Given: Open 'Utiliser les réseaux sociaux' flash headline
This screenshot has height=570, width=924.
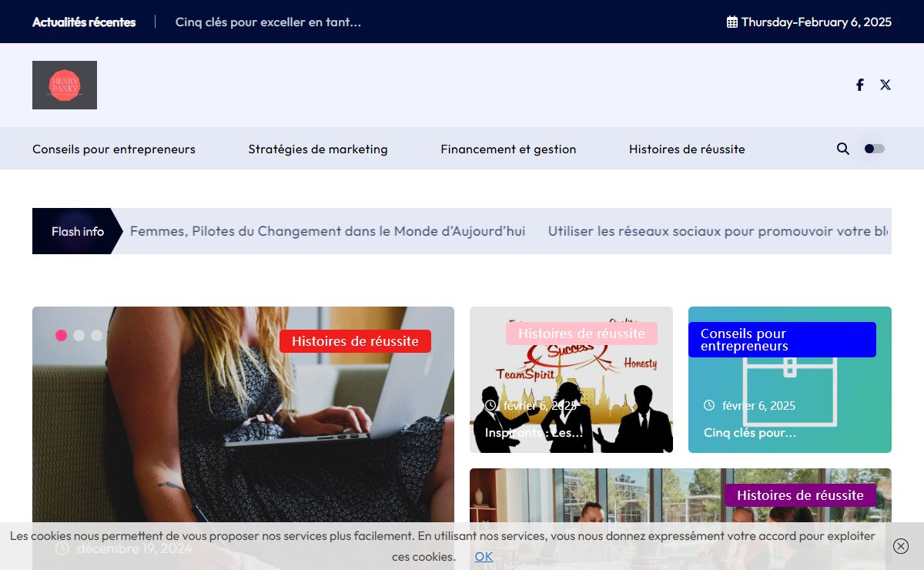Looking at the screenshot, I should [719, 231].
